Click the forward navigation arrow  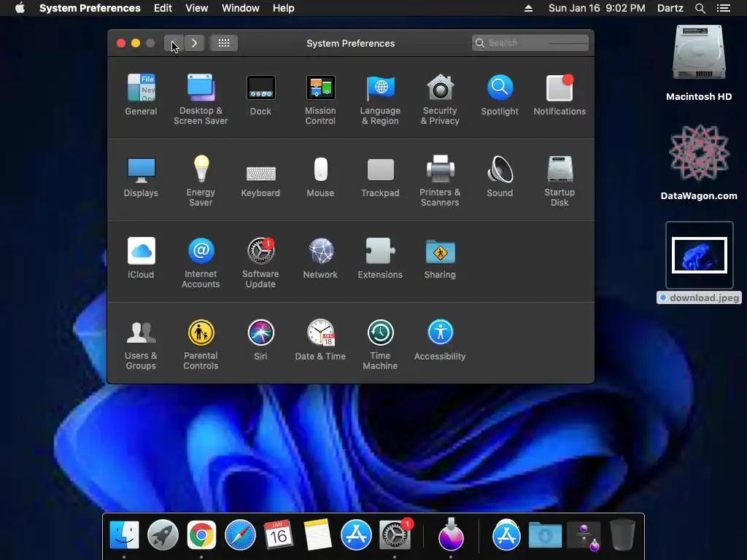pyautogui.click(x=194, y=43)
